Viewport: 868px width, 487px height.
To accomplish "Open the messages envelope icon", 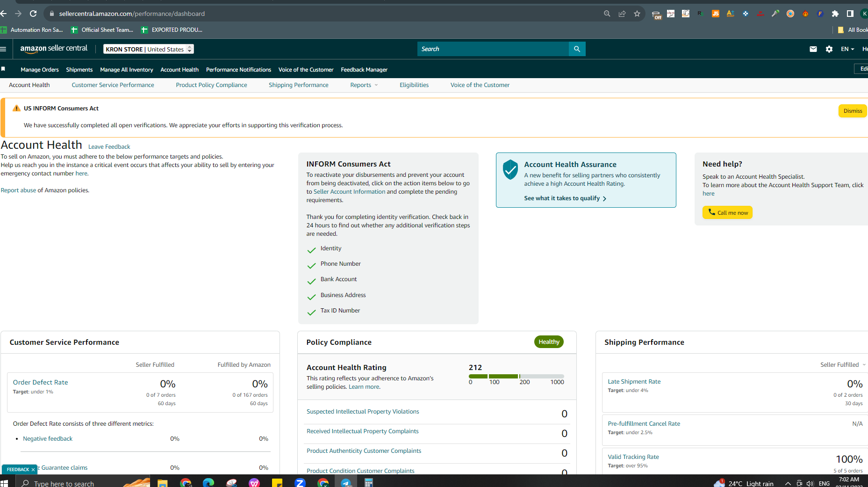I will click(813, 49).
